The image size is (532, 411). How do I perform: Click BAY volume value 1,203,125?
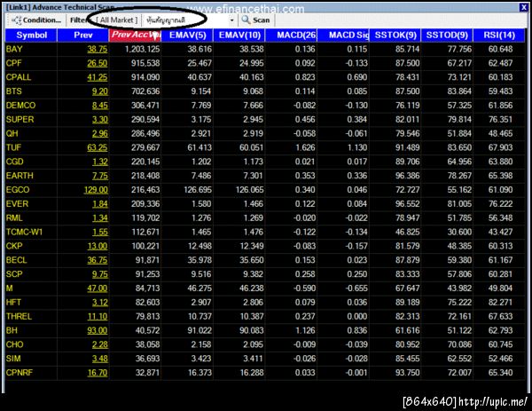(142, 49)
